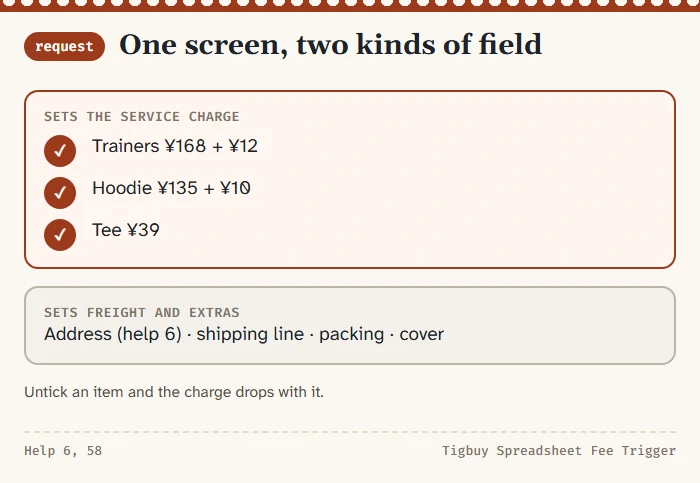Screen dimensions: 700x483
Task: Click the 'Sets the service charge' heading
Action: point(142,117)
